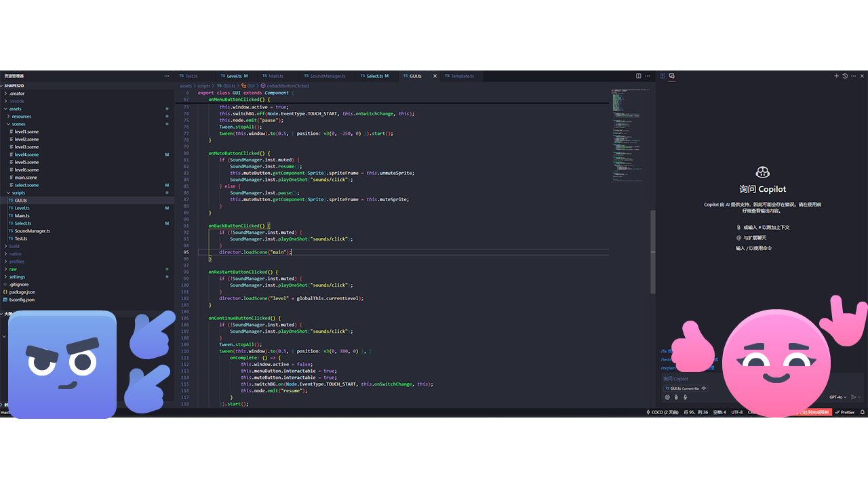
Task: Toggle the editor more actions ellipsis menu
Action: [647, 76]
